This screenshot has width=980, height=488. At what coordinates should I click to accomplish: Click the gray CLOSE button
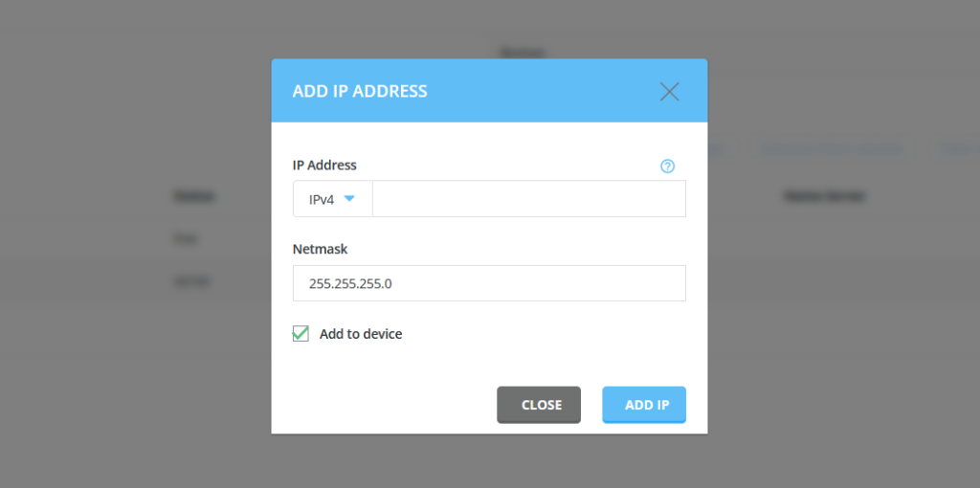(x=539, y=405)
